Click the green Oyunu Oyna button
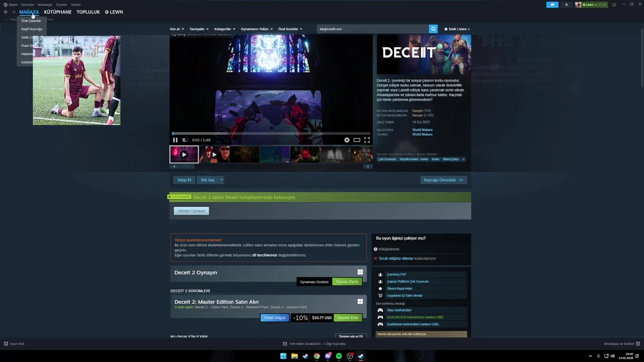The width and height of the screenshot is (644, 362). 347,282
